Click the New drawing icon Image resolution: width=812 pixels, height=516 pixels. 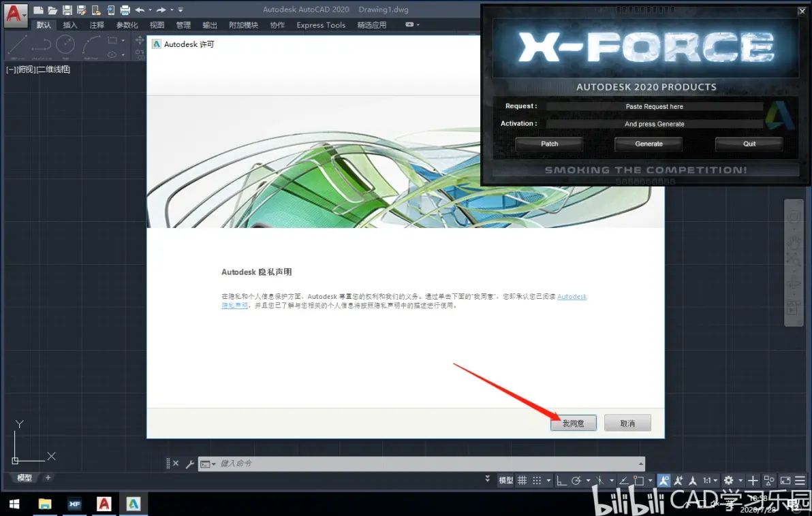pos(37,10)
